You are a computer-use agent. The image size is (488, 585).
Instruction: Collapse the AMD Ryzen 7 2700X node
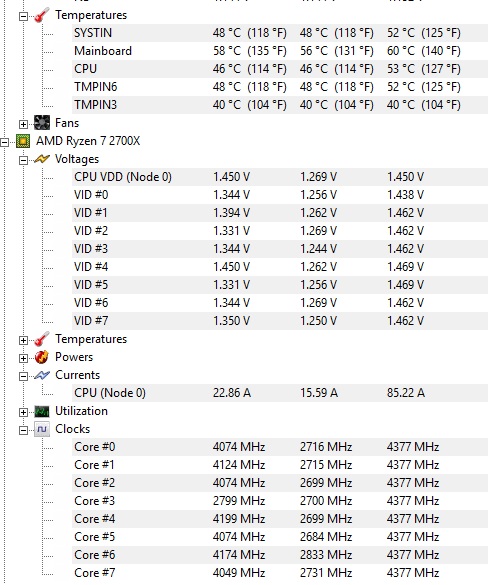point(4,142)
